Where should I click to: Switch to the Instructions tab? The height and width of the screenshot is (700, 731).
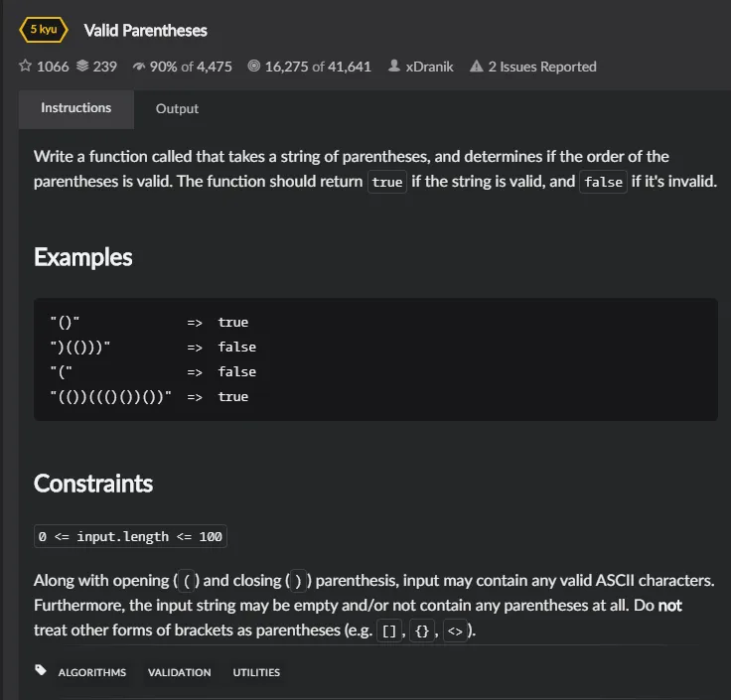click(76, 108)
